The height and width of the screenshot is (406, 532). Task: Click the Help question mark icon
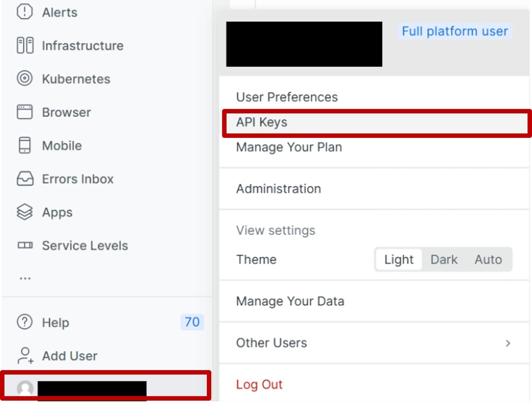click(x=25, y=322)
